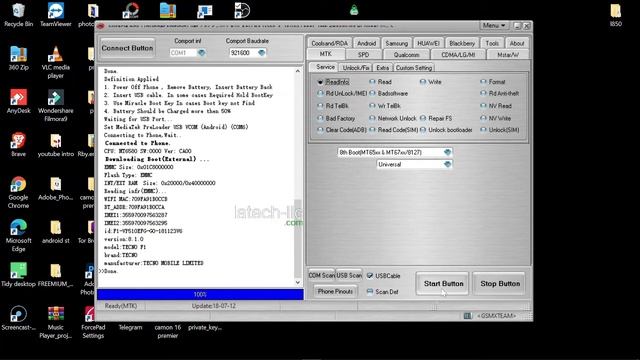
Task: Open the HUAWEI tab
Action: 428,43
